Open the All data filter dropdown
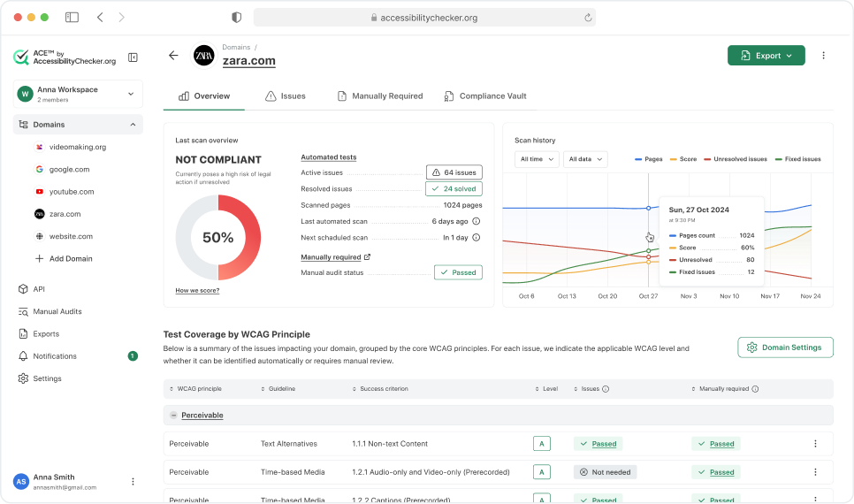The height and width of the screenshot is (504, 854). point(585,159)
